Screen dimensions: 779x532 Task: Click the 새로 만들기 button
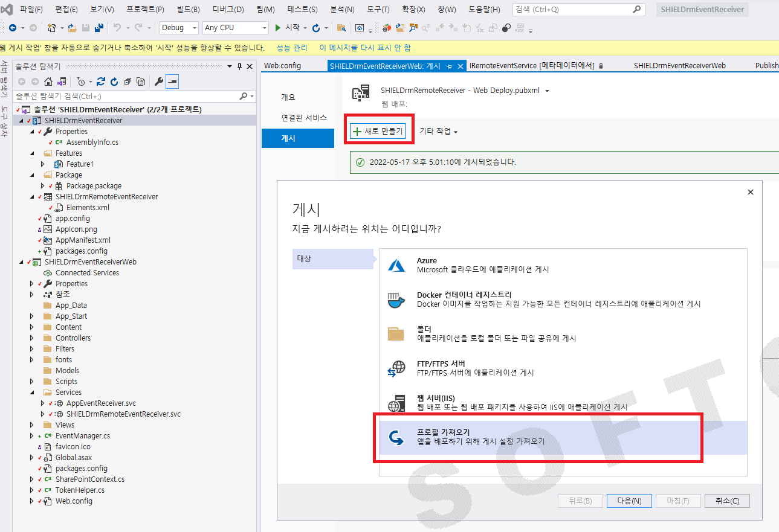[379, 131]
